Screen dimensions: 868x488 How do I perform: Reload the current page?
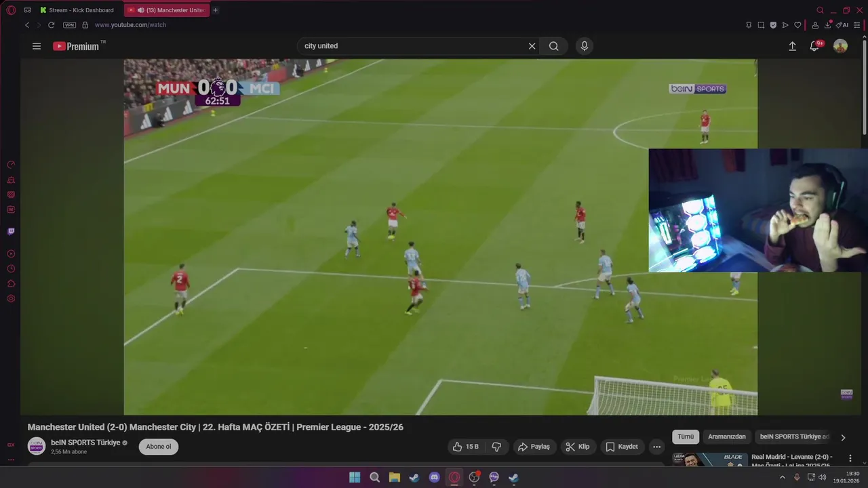51,25
